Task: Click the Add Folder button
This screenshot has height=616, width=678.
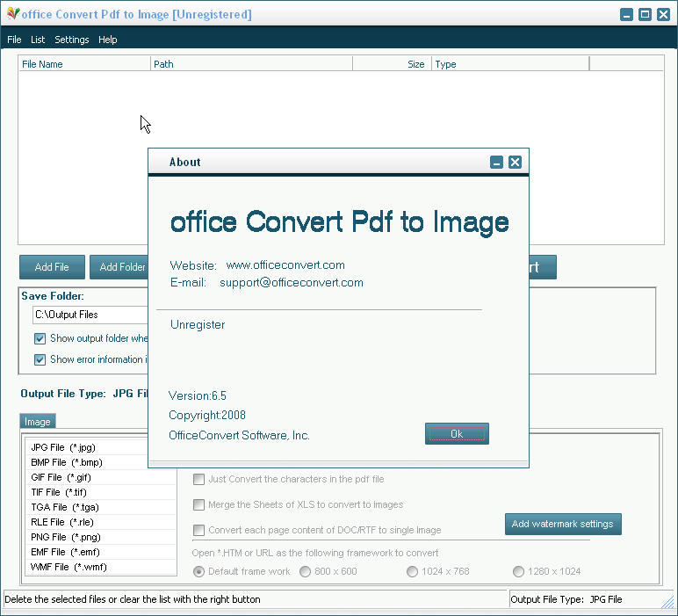Action: click(119, 267)
